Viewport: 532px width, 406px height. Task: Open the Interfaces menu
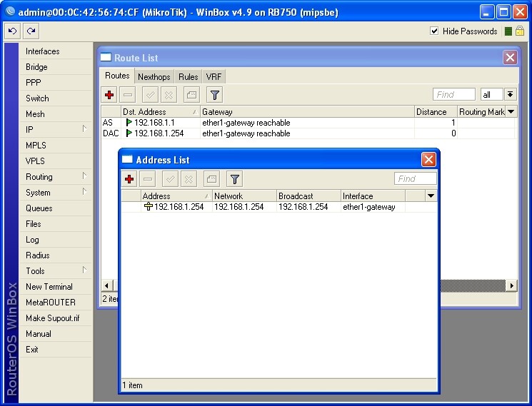[55, 51]
